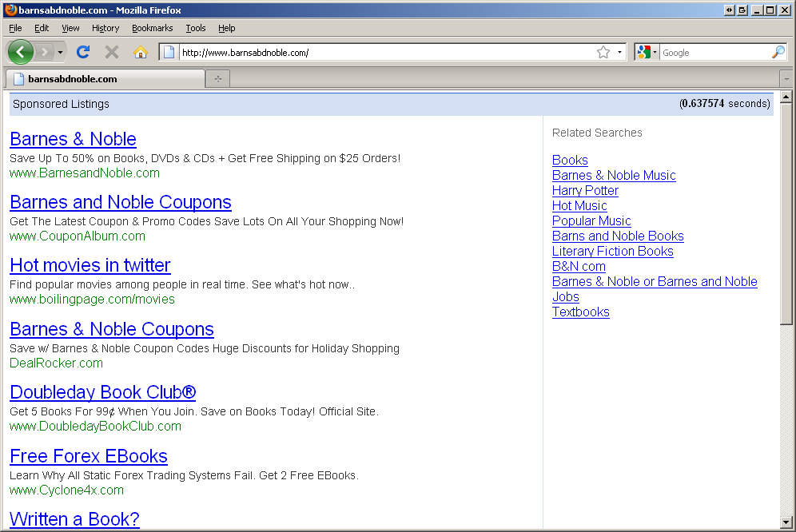
Task: Open the Barnes & Noble sponsored link
Action: point(73,139)
